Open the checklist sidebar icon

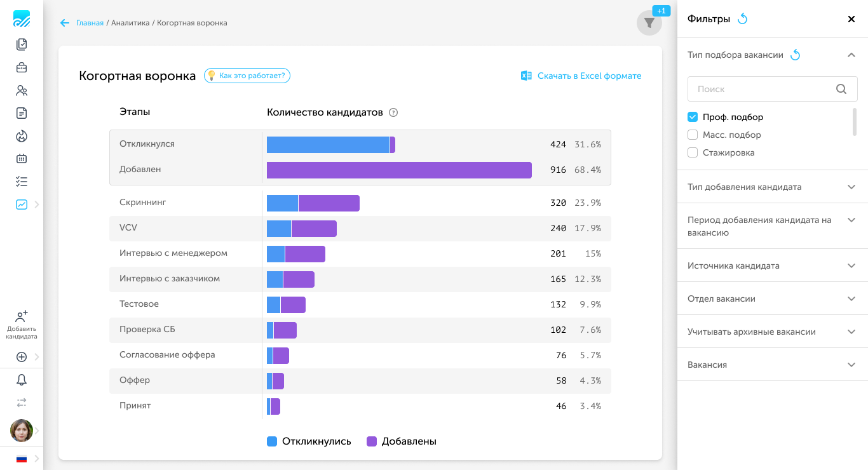(22, 182)
